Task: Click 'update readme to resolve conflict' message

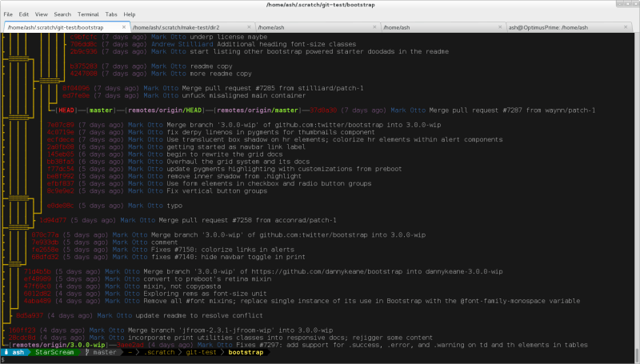Action: 199,316
